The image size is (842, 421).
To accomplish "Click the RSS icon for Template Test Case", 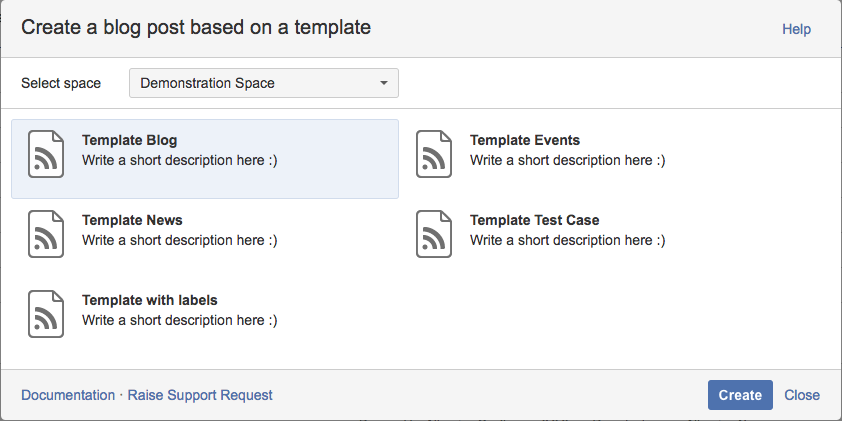I will point(433,234).
